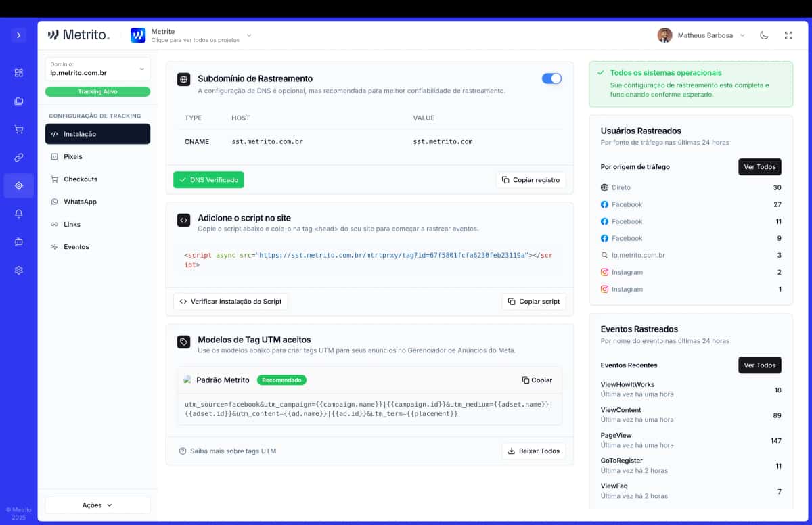Toggle off Subdomínio de Rastreamento switch
Screen dimensions: 812x525
(551, 78)
